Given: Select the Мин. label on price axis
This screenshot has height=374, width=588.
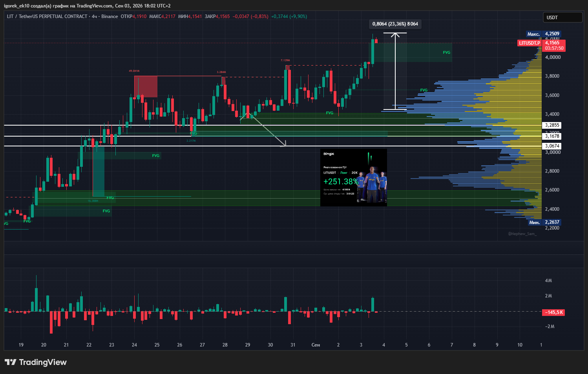Looking at the screenshot, I should [534, 223].
